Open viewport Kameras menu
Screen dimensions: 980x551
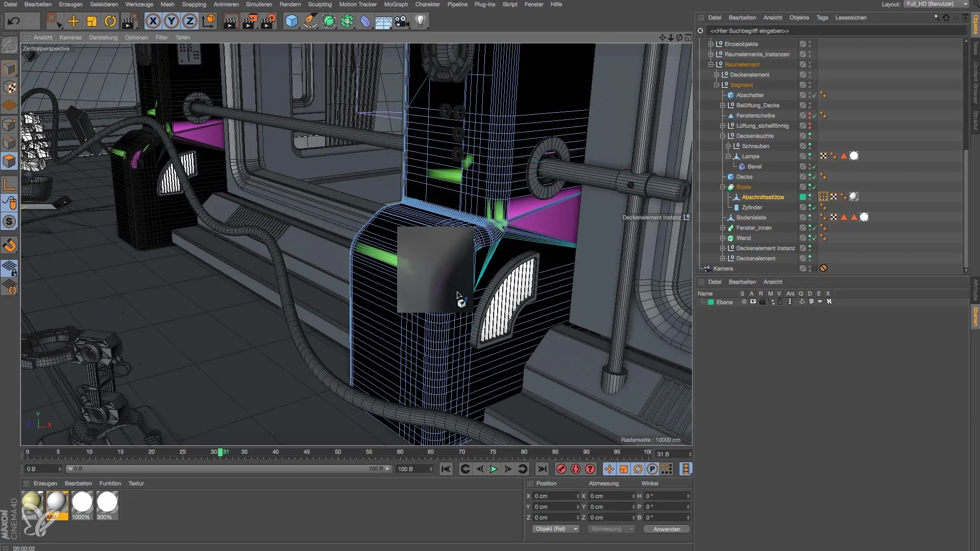70,37
